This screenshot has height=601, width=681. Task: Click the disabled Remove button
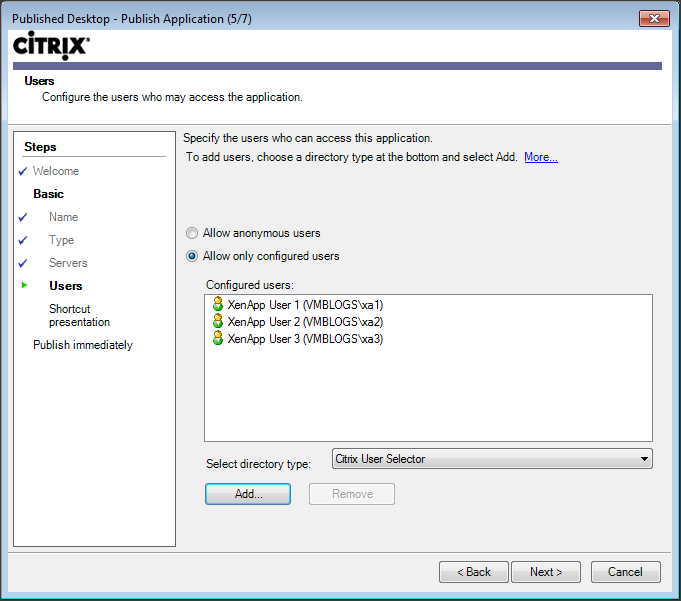(x=352, y=494)
